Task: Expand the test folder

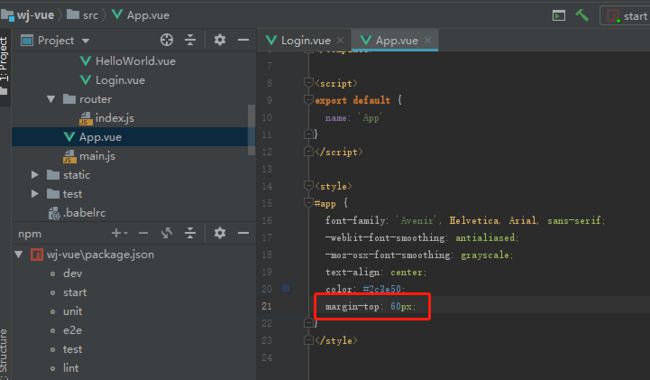Action: [x=35, y=194]
